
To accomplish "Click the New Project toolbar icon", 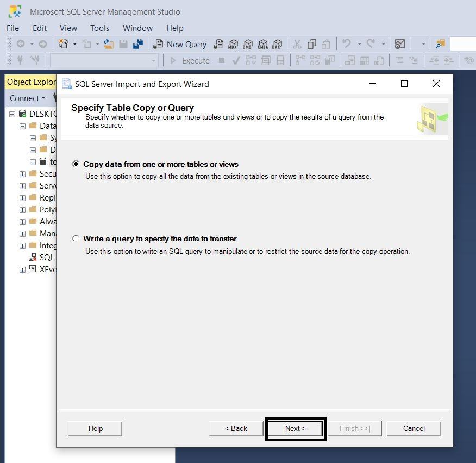I will click(x=63, y=44).
